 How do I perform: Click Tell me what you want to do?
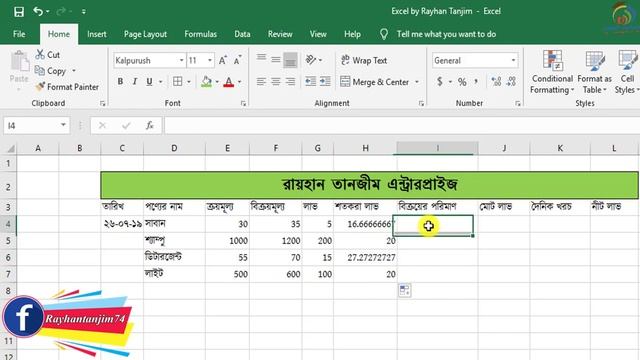tap(446, 34)
